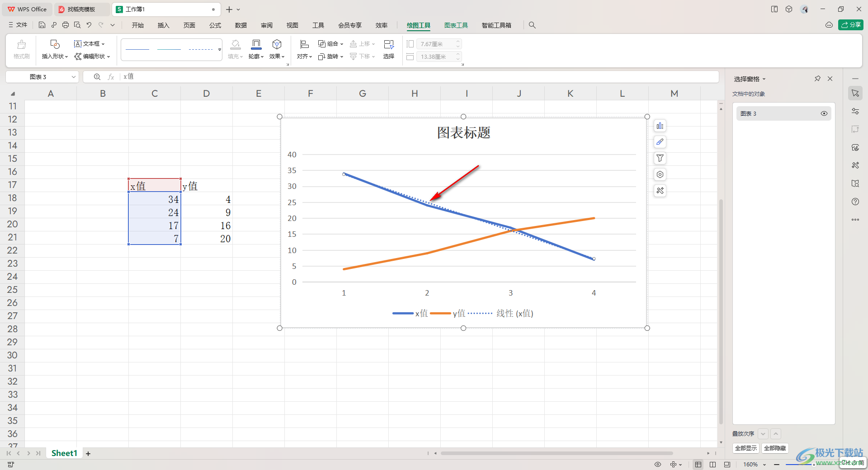Open the new tab dropdown arrow

[238, 9]
